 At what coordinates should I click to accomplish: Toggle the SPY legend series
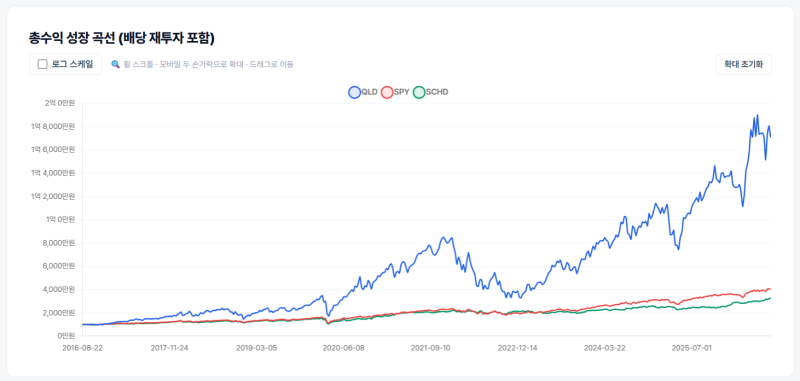[395, 92]
